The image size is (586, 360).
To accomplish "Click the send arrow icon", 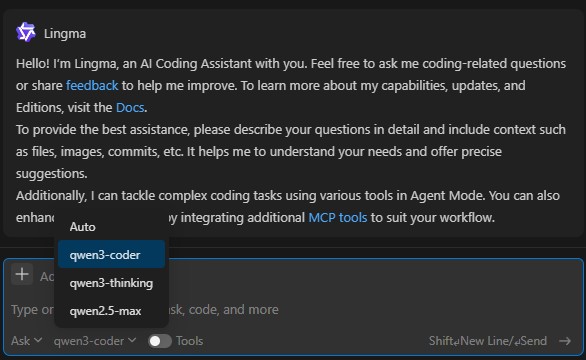I will pos(565,341).
